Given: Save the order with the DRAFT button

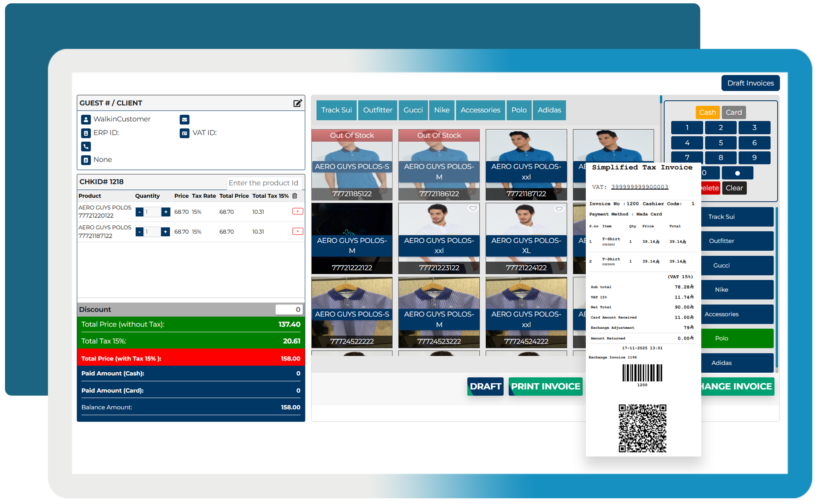Looking at the screenshot, I should point(485,386).
